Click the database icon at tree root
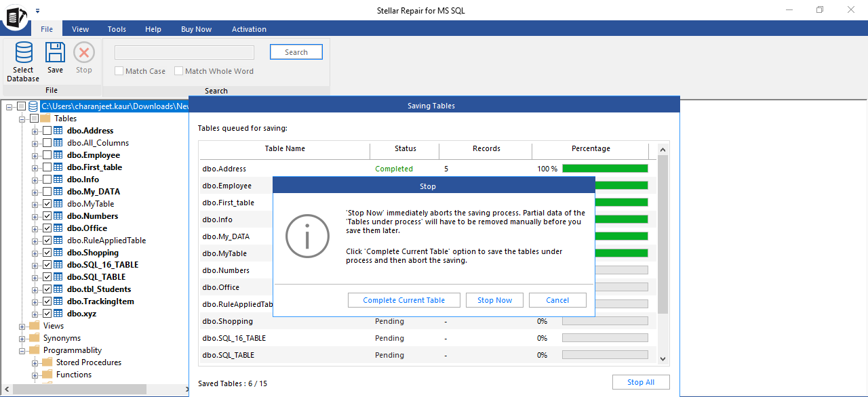The image size is (868, 397). [x=33, y=106]
